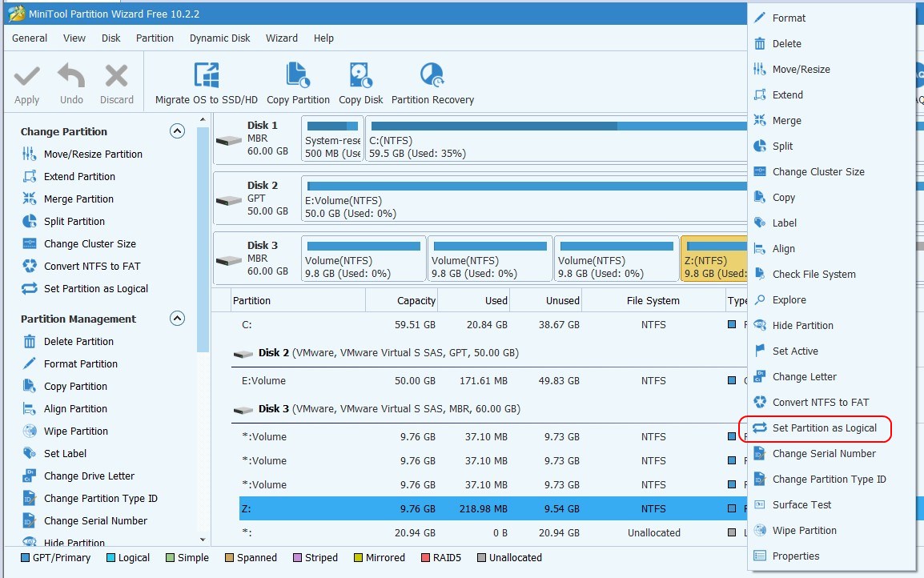Choose Split in context menu
The image size is (924, 578).
click(x=831, y=147)
